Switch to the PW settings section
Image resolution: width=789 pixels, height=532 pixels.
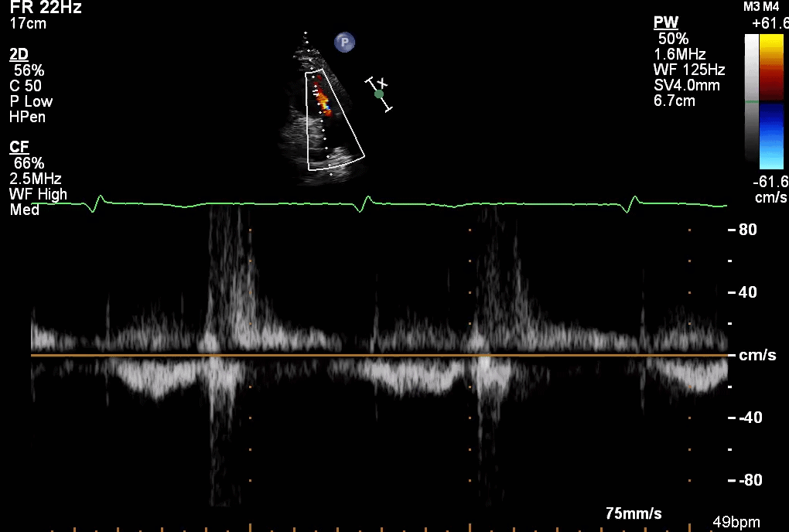(x=665, y=22)
